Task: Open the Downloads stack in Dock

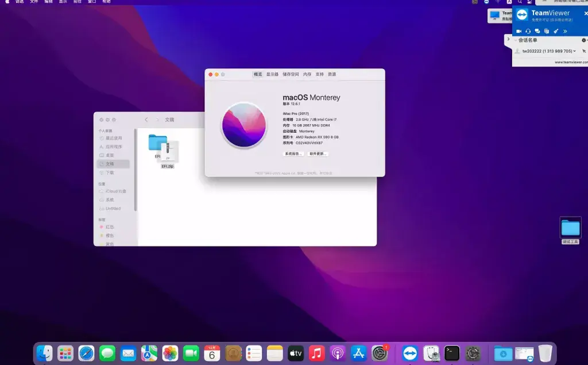Action: pyautogui.click(x=503, y=354)
